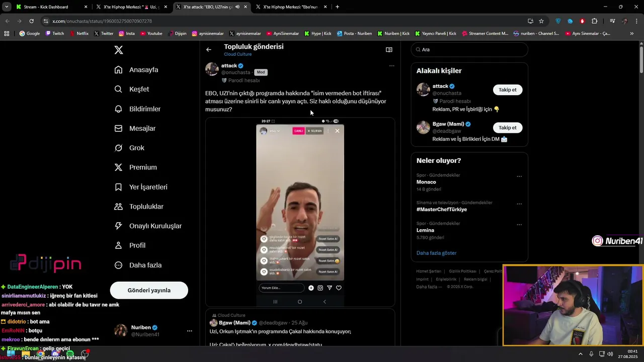The height and width of the screenshot is (362, 644).
Task: Open the bookmarks bar apps grid
Action: point(7,34)
